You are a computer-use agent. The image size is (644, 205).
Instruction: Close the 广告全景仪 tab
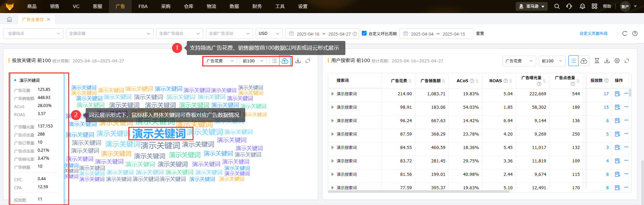[x=48, y=19]
